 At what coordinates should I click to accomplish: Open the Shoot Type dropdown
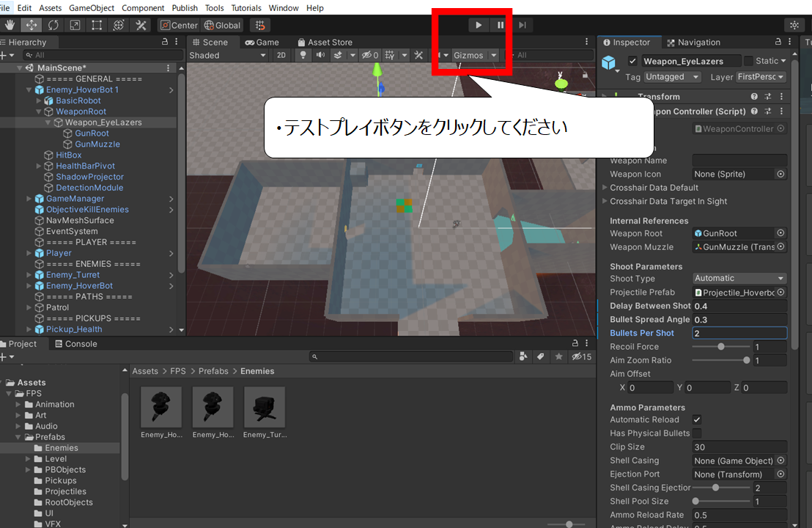click(739, 278)
